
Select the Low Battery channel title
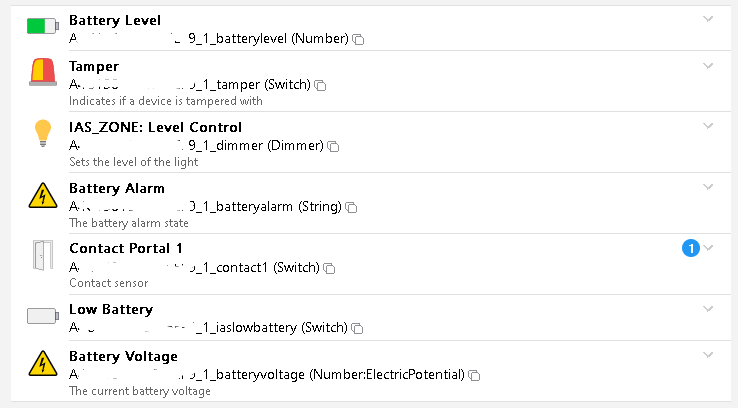[110, 309]
